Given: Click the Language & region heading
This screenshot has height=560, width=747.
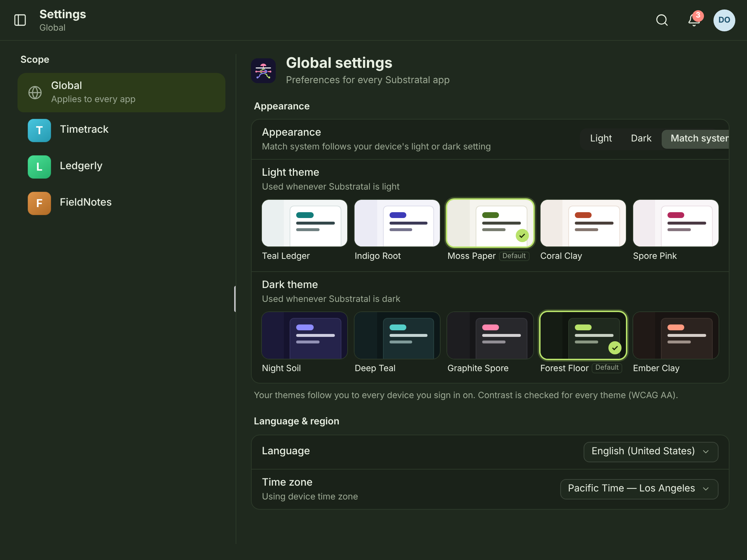Looking at the screenshot, I should [x=297, y=421].
